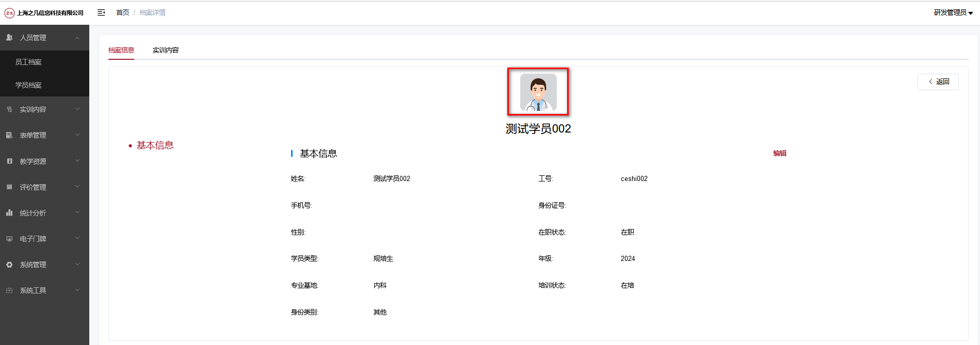
Task: Open the 人员管理 sidebar menu label
Action: pyautogui.click(x=33, y=38)
